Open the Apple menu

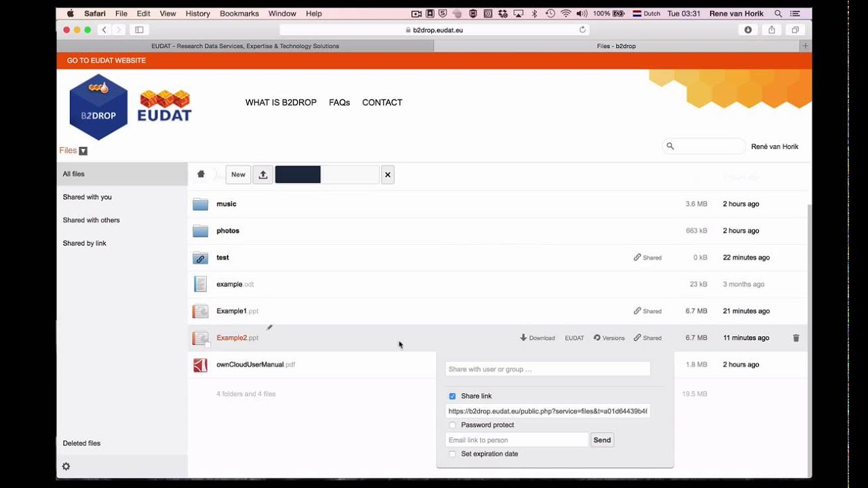[x=71, y=14]
